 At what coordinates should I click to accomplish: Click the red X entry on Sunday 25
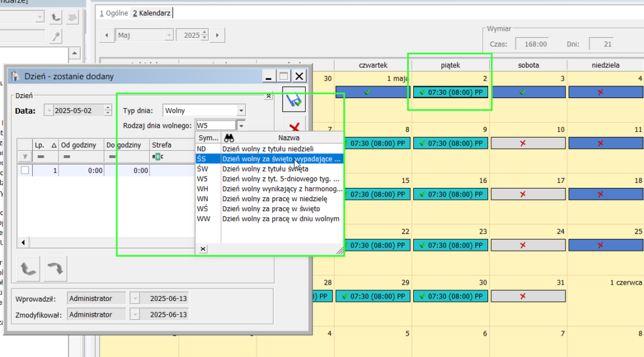coord(606,245)
